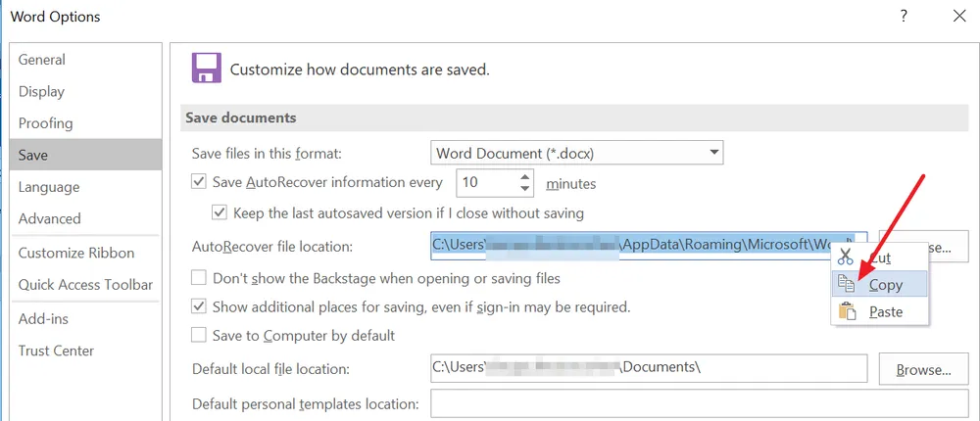This screenshot has width=980, height=421.
Task: Open the Proofing options category
Action: (x=85, y=123)
